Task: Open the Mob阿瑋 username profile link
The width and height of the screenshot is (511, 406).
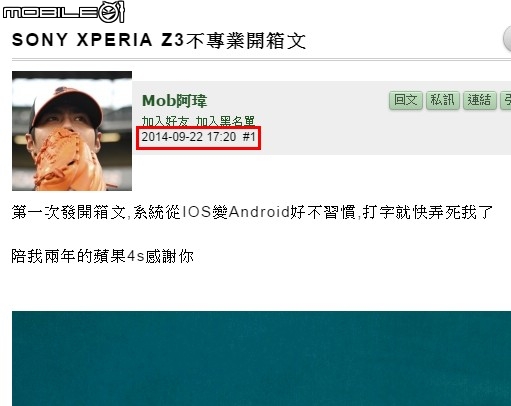Action: pyautogui.click(x=174, y=100)
